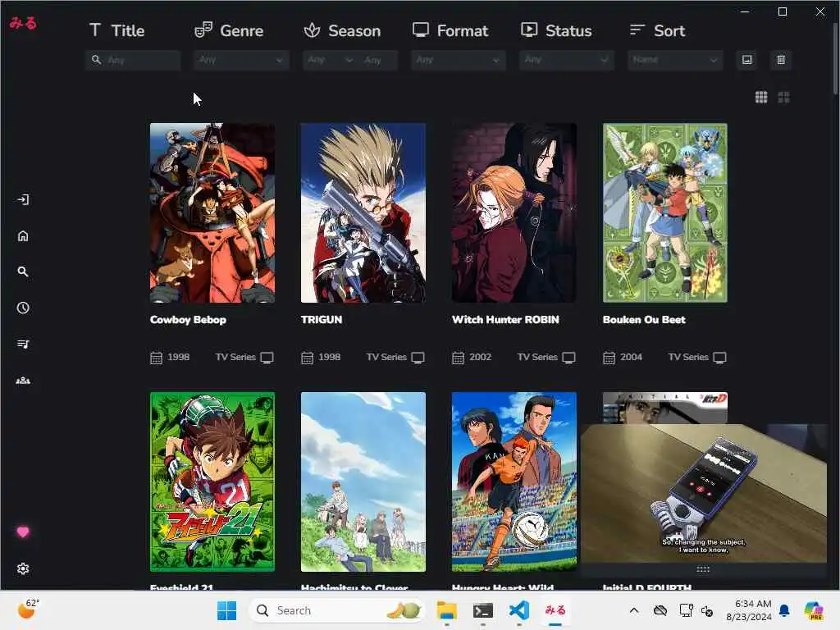Open Witch Hunter ROBIN cover
This screenshot has width=840, height=630.
click(x=514, y=212)
